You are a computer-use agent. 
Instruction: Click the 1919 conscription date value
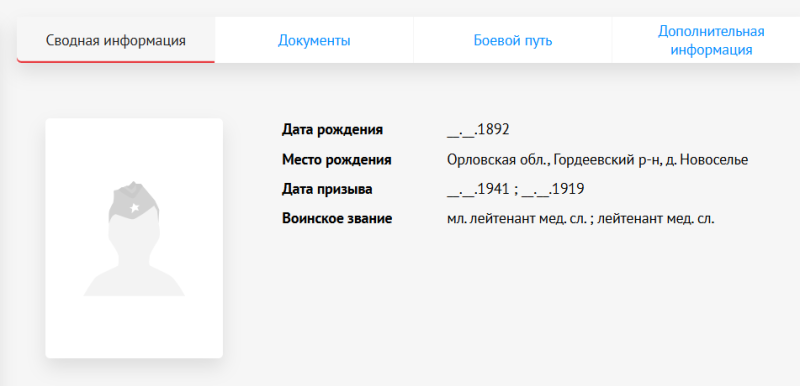tap(553, 190)
